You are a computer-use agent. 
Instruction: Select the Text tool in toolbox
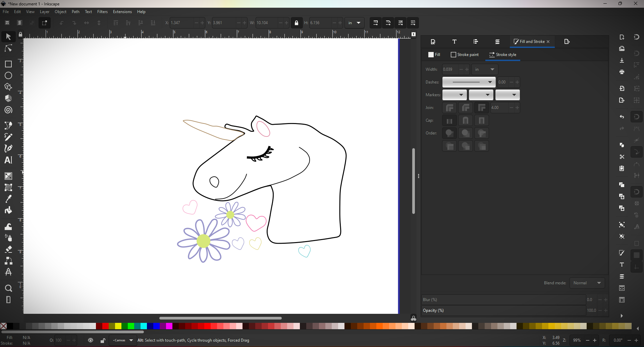click(8, 160)
